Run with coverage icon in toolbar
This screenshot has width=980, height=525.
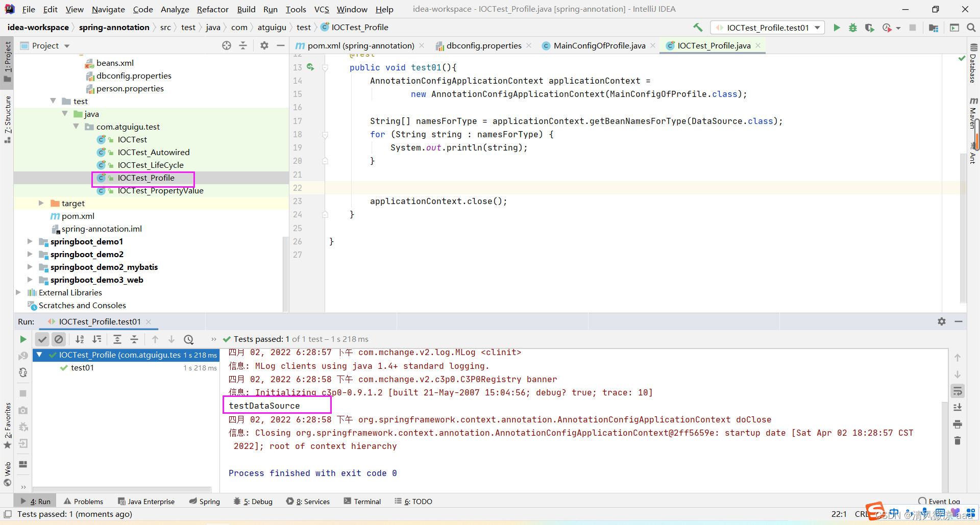(869, 28)
